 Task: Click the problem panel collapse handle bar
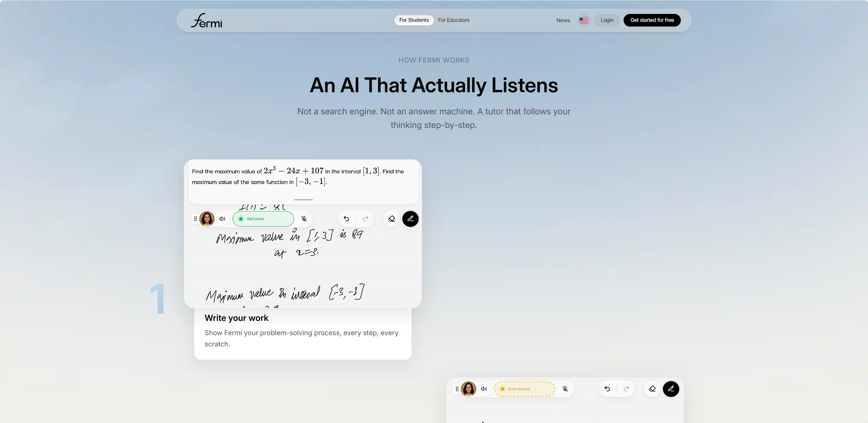point(303,200)
